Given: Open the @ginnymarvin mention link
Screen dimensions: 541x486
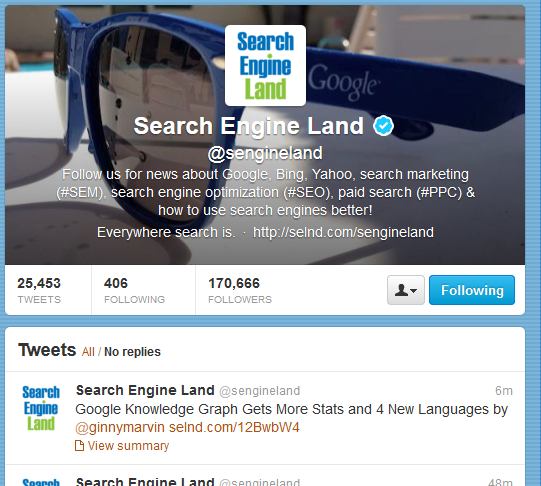Looking at the screenshot, I should pos(120,428).
